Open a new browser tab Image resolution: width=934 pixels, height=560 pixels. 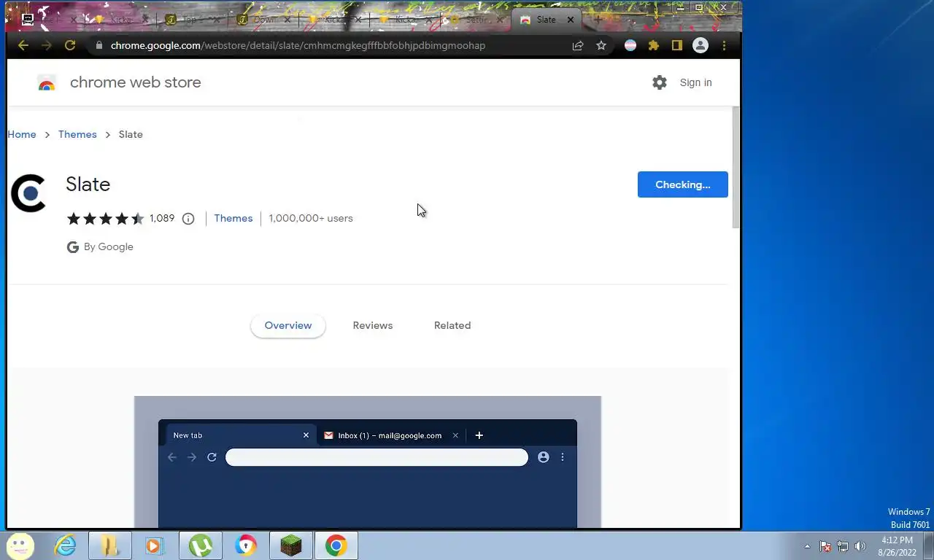tap(598, 20)
